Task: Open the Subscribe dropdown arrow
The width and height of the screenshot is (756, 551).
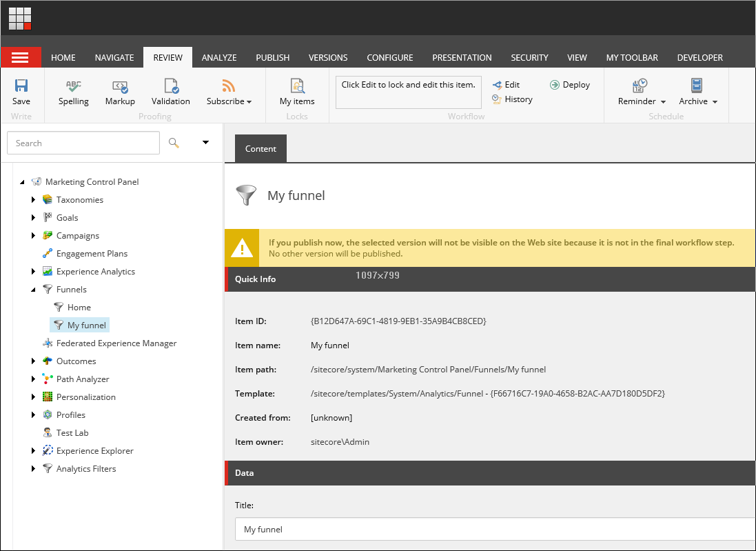Action: coord(249,102)
